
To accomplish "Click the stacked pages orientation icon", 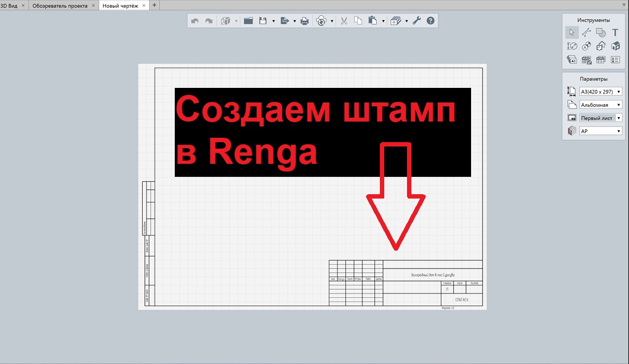I will coord(571,105).
